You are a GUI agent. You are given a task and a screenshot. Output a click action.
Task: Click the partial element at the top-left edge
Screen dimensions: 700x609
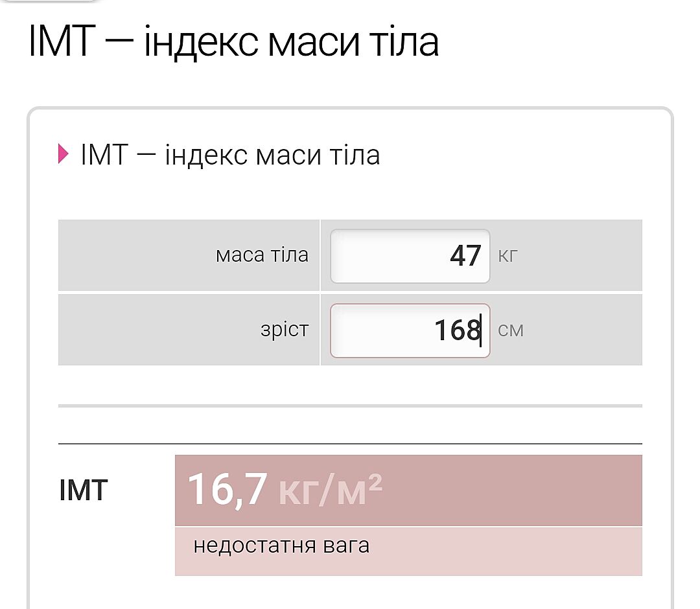click(49, 2)
